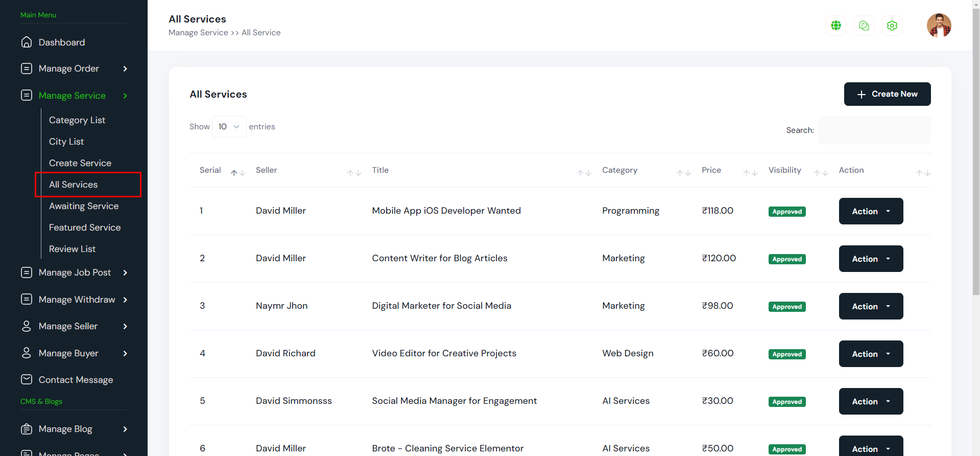Click the Contact Message envelope icon
The height and width of the screenshot is (456, 980).
coord(27,379)
